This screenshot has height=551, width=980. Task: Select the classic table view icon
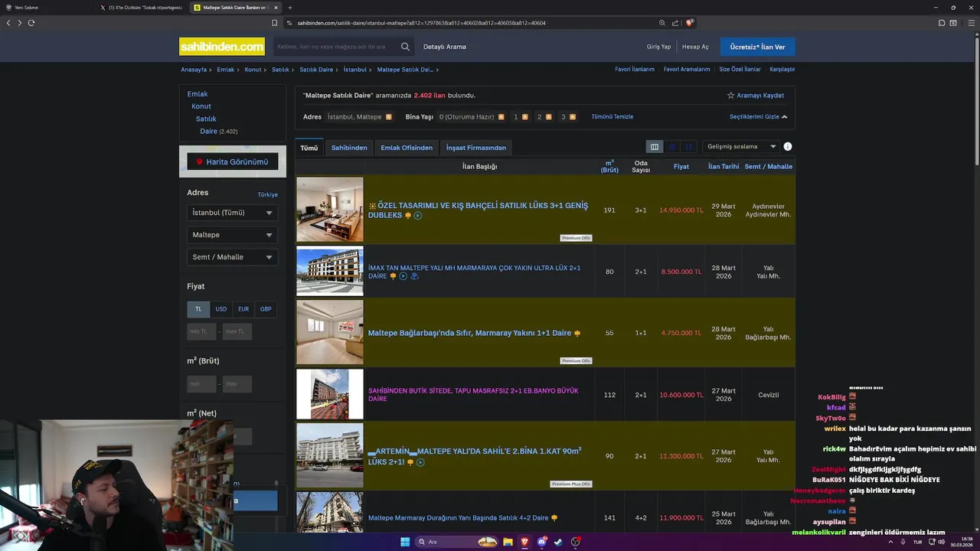pos(655,147)
